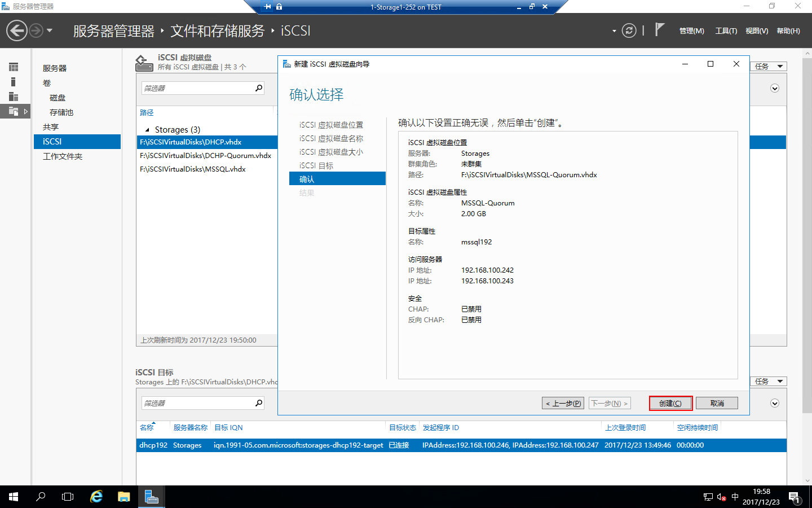Image resolution: width=812 pixels, height=508 pixels.
Task: Click the pin icon in VM connection bar
Action: click(x=268, y=7)
